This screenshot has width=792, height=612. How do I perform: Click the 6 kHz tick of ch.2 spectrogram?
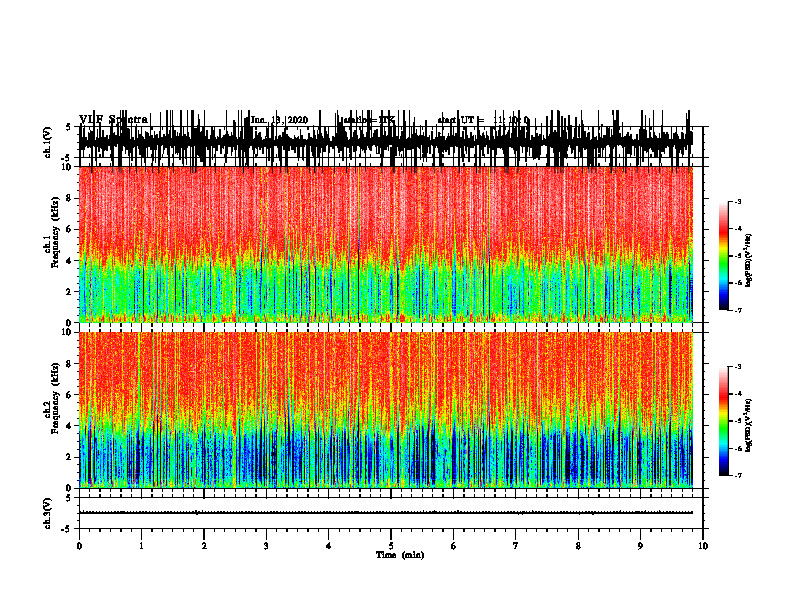tap(70, 395)
